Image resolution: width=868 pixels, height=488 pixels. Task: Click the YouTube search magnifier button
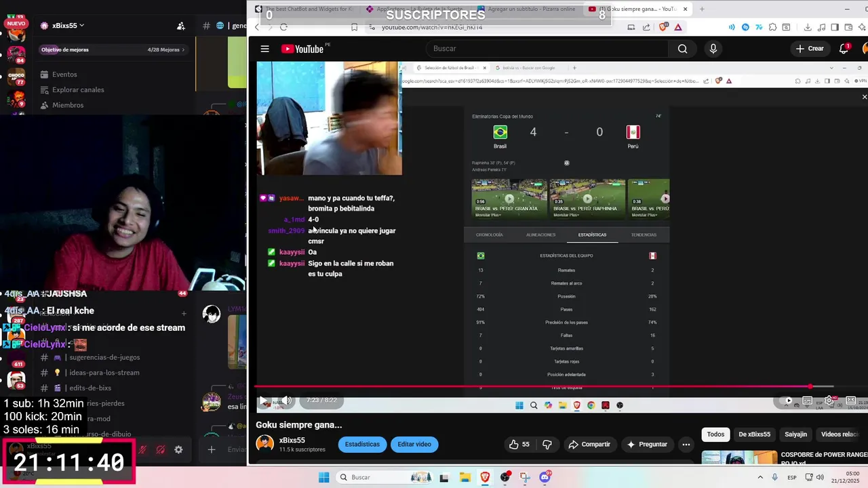(x=682, y=49)
